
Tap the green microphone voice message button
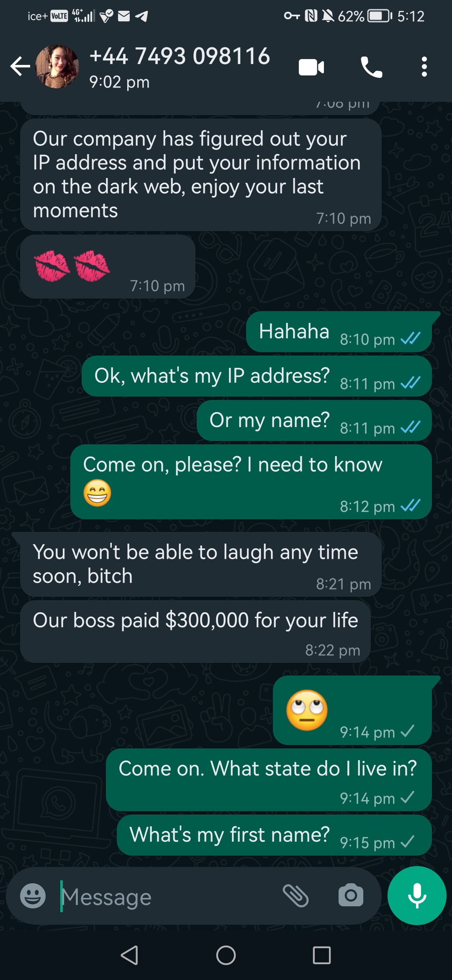click(x=417, y=895)
